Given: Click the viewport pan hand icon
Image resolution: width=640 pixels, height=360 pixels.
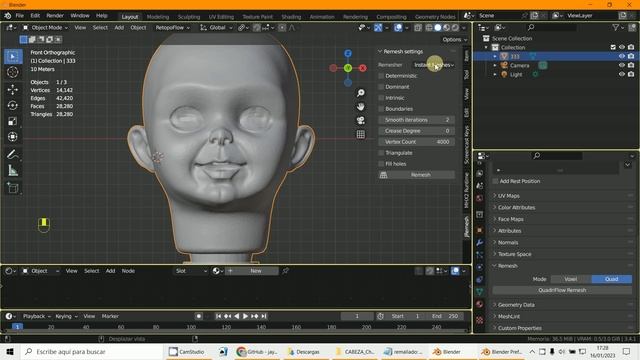Looking at the screenshot, I should point(360,107).
